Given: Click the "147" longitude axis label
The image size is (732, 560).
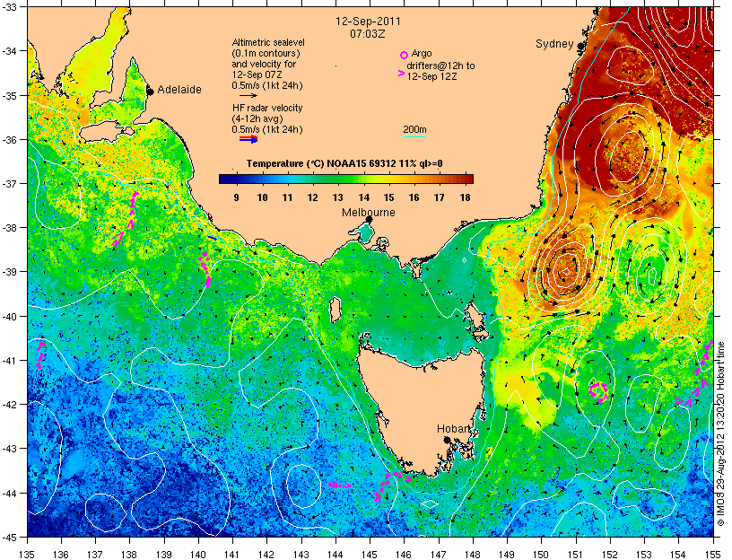Looking at the screenshot, I should click(x=439, y=555).
